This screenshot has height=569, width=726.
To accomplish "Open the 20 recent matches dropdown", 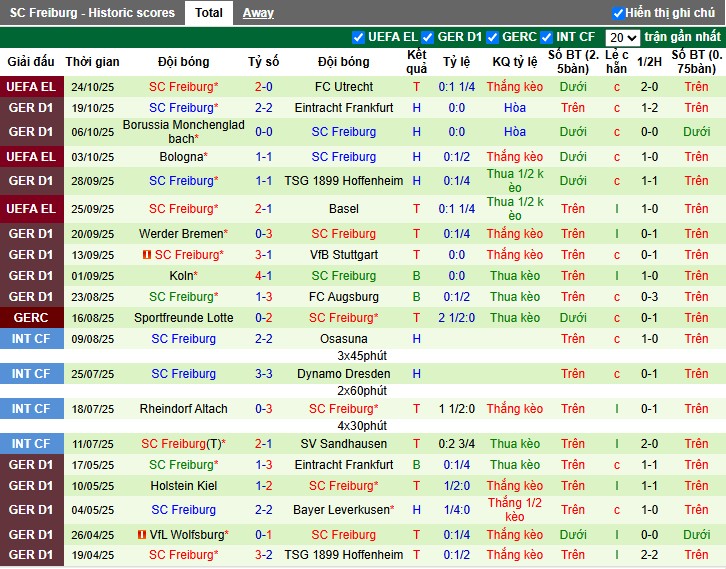I will click(623, 38).
